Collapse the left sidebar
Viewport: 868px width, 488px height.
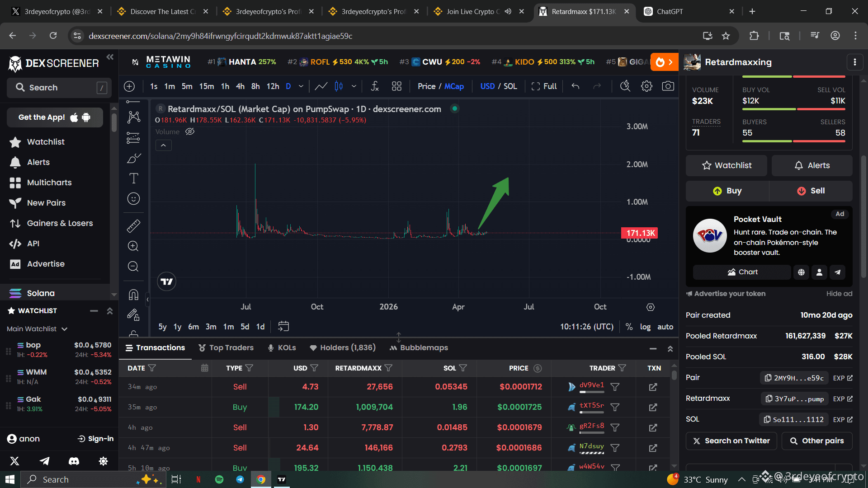pyautogui.click(x=110, y=57)
